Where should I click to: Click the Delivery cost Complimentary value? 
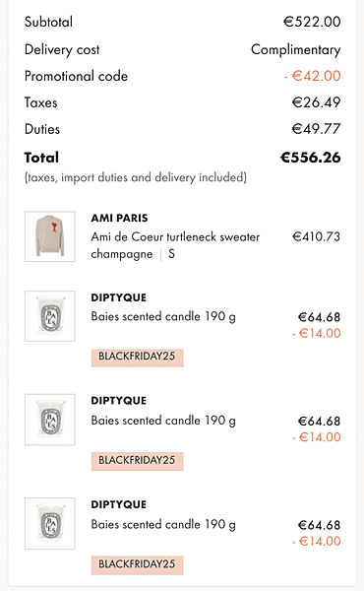click(296, 50)
